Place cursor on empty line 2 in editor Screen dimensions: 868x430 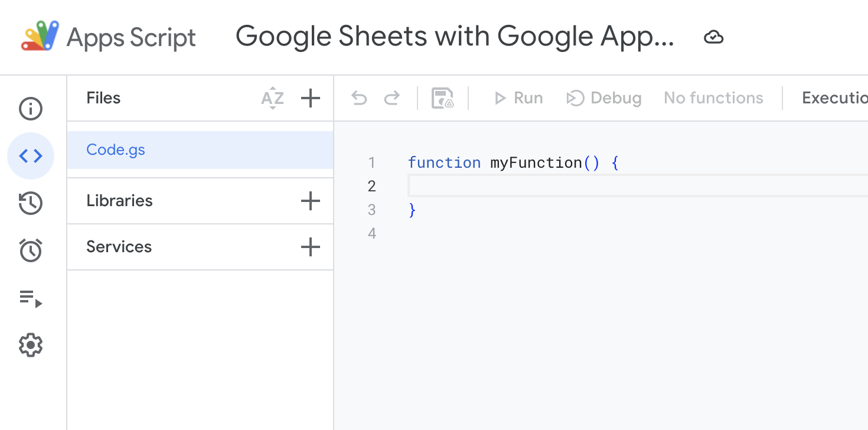[638, 186]
